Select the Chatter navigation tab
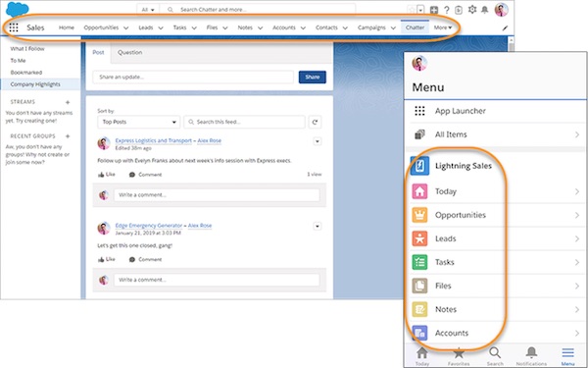This screenshot has width=588, height=368. point(415,27)
